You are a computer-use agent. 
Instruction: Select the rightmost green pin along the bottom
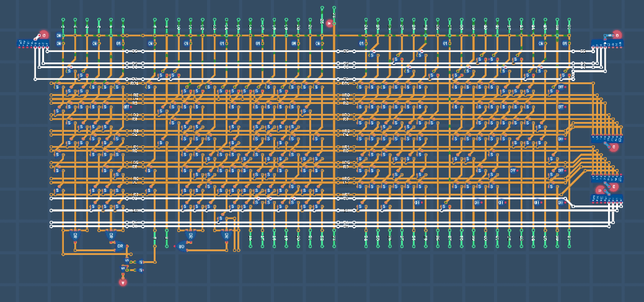point(569,247)
